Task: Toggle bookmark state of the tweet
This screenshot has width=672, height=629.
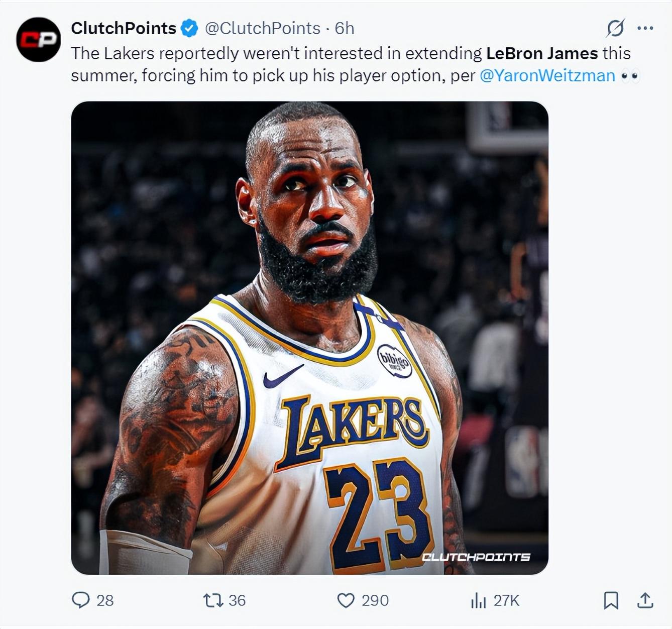Action: [612, 600]
